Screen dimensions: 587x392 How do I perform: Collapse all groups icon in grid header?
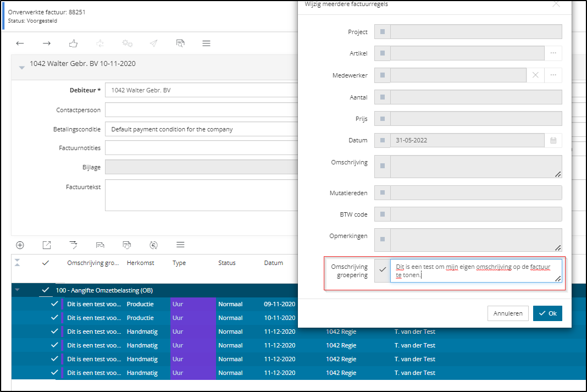click(17, 262)
